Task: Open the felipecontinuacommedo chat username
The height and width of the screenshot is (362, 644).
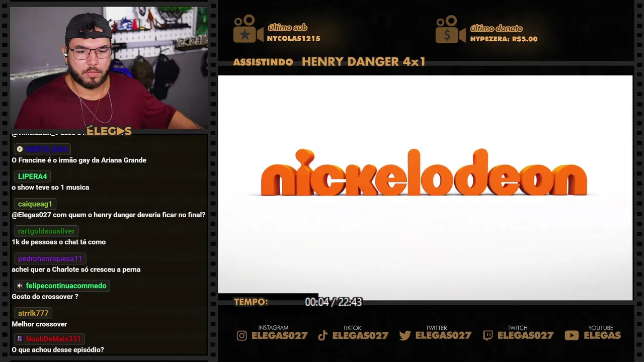Action: (66, 286)
